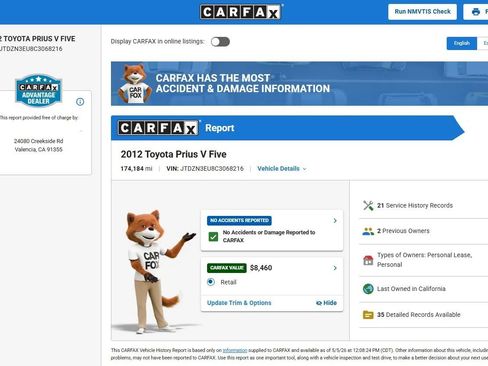Click the wrench Service History icon
The height and width of the screenshot is (366, 488).
[x=368, y=205]
